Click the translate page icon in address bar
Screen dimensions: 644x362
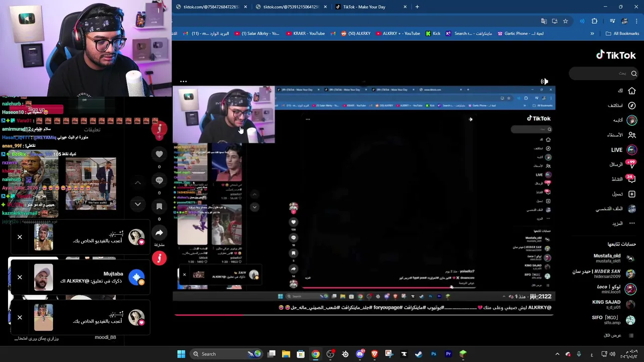click(x=544, y=21)
